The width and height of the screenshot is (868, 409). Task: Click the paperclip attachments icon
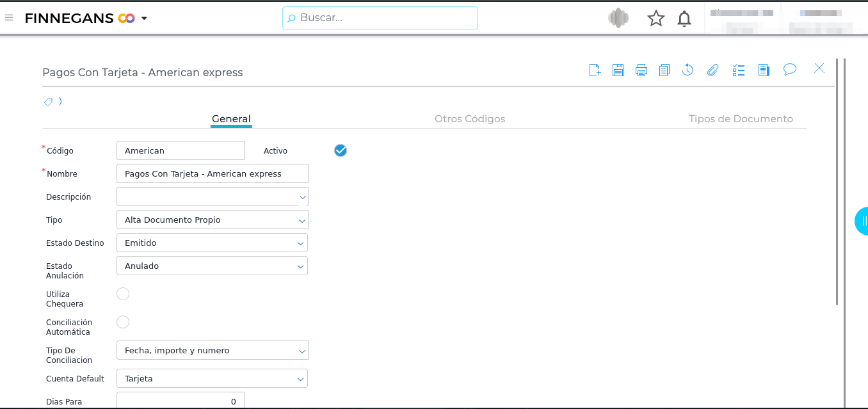(712, 70)
